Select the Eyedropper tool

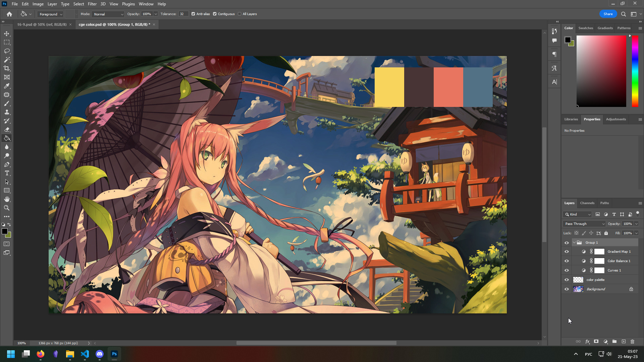pos(7,86)
